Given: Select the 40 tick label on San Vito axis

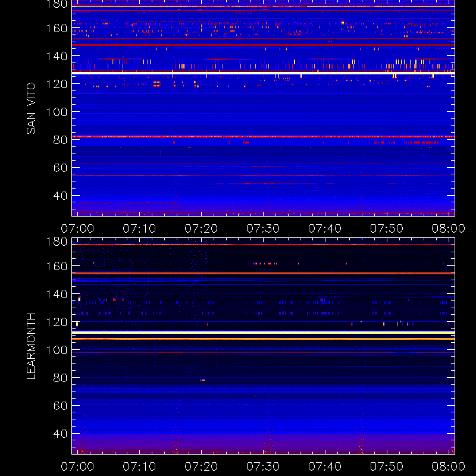Looking at the screenshot, I should [60, 196].
